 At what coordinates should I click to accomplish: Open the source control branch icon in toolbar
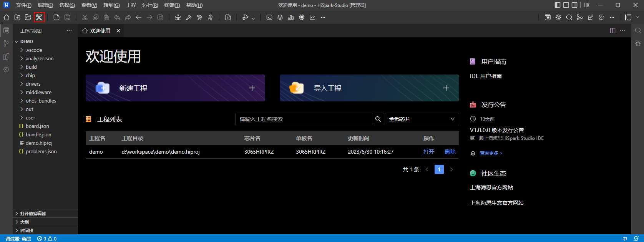click(580, 17)
